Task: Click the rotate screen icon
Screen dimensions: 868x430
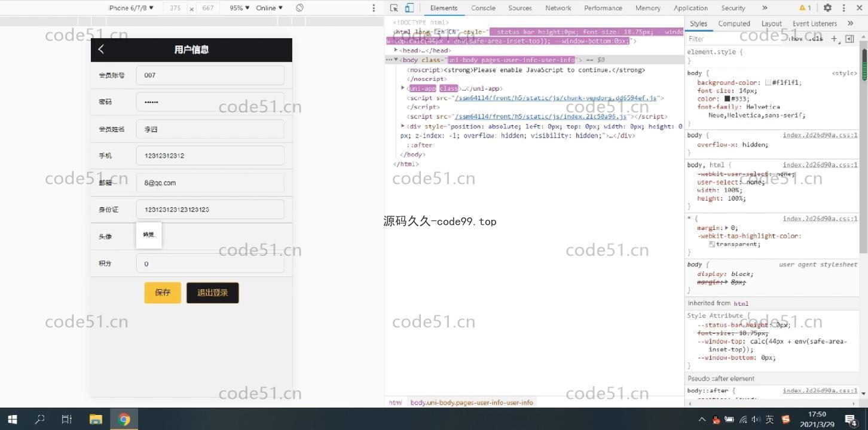Action: pyautogui.click(x=299, y=8)
